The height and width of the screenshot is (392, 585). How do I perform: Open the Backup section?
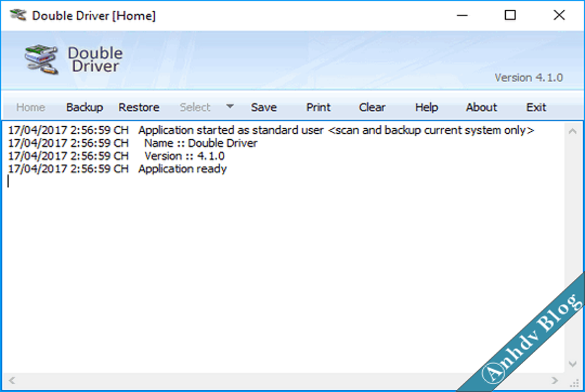[84, 107]
